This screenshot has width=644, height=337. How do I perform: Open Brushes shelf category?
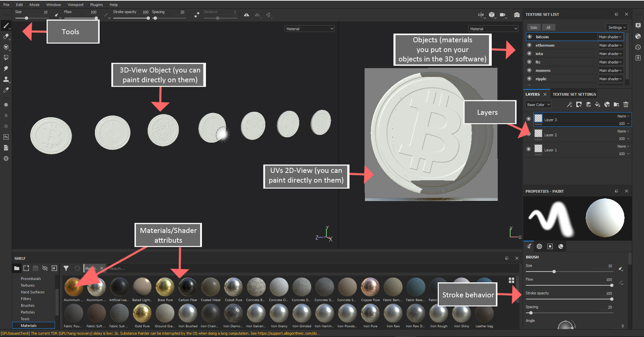point(28,305)
